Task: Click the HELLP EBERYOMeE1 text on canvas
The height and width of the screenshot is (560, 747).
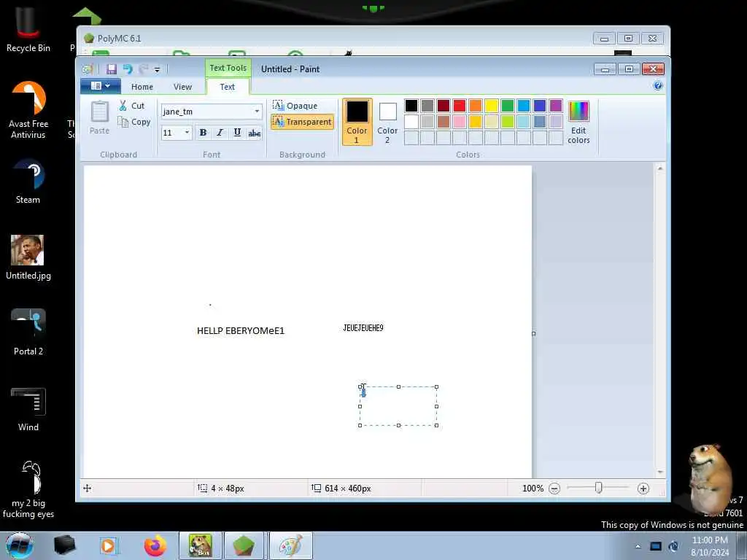Action: (241, 331)
